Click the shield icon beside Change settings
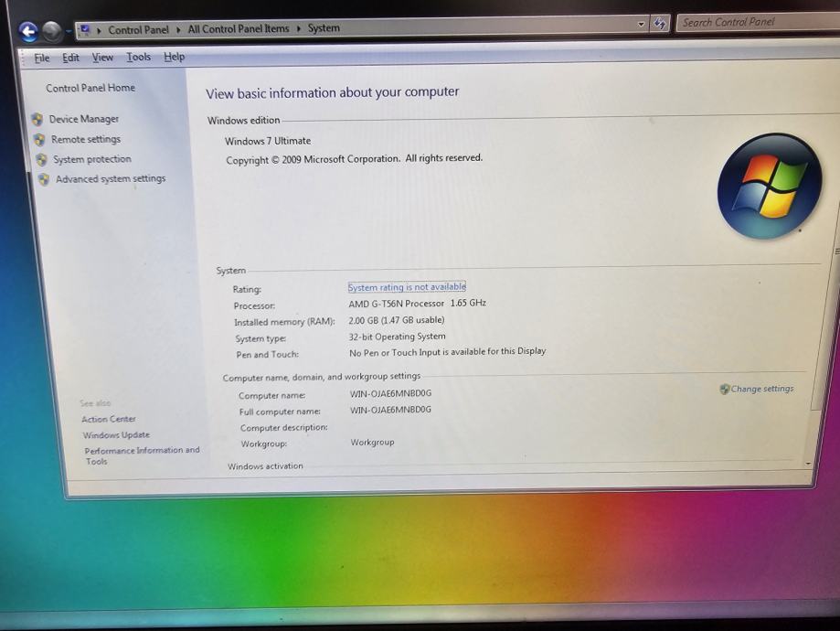 pos(724,390)
